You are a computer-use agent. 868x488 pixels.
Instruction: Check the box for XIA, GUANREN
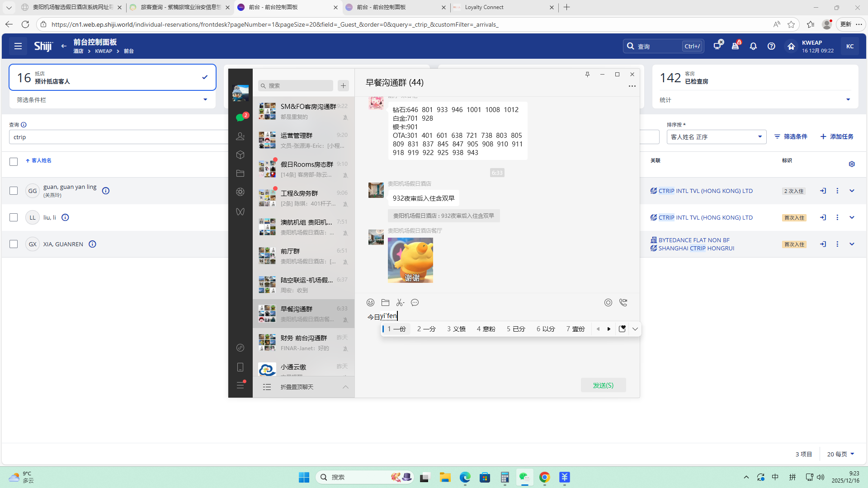[x=14, y=244]
